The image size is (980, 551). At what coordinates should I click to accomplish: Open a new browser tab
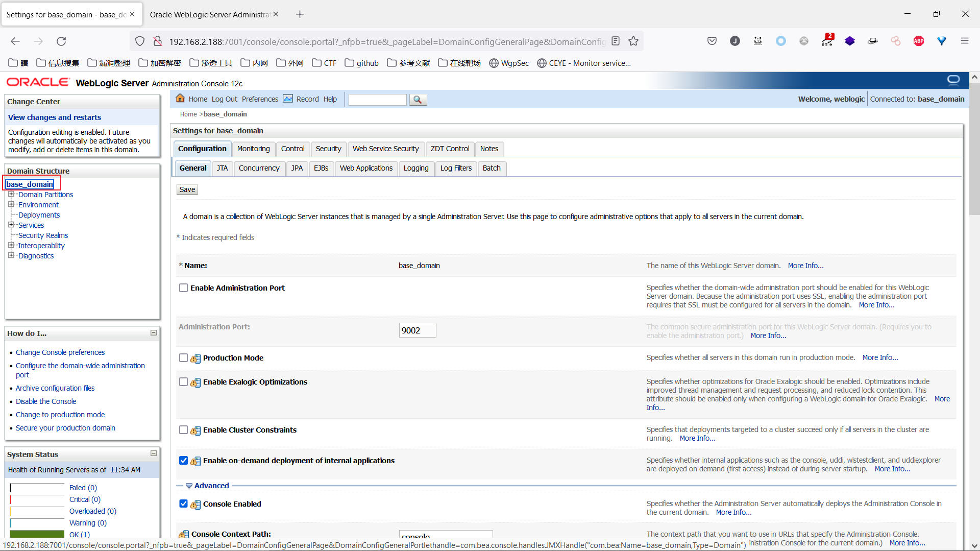click(300, 14)
